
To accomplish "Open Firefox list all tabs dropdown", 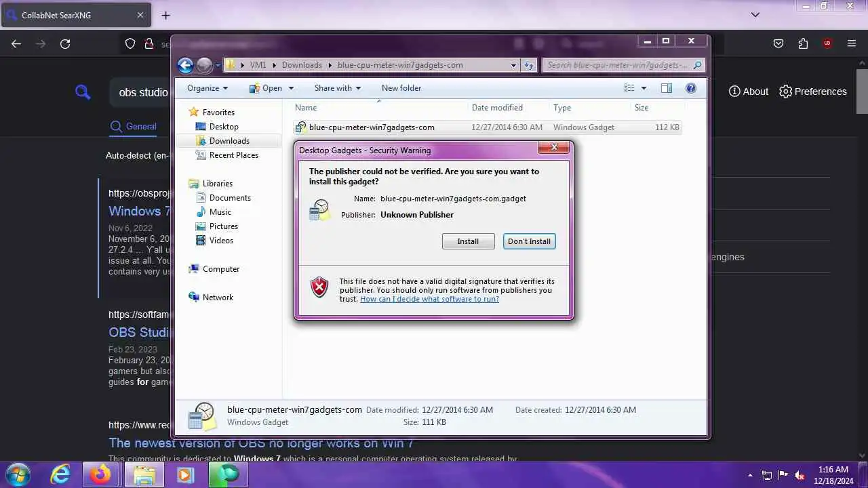I will pyautogui.click(x=755, y=15).
